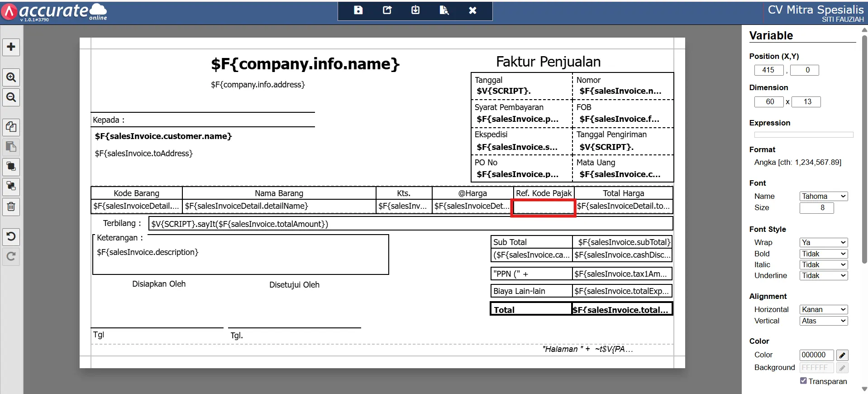Click the import template icon
The image size is (868, 394).
coord(415,10)
